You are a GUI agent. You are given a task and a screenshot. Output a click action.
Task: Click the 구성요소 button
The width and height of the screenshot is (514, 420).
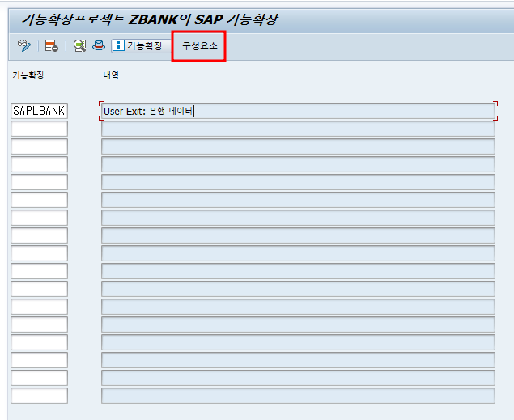click(x=200, y=45)
